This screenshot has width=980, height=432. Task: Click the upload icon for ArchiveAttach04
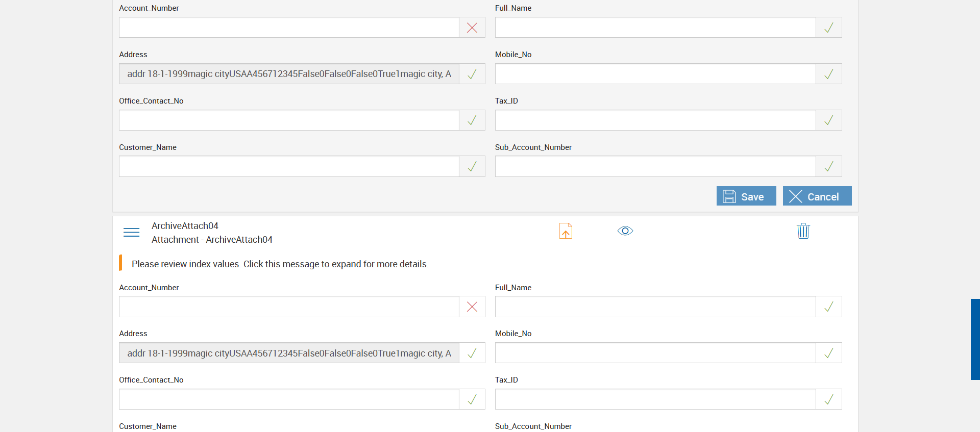pos(566,231)
